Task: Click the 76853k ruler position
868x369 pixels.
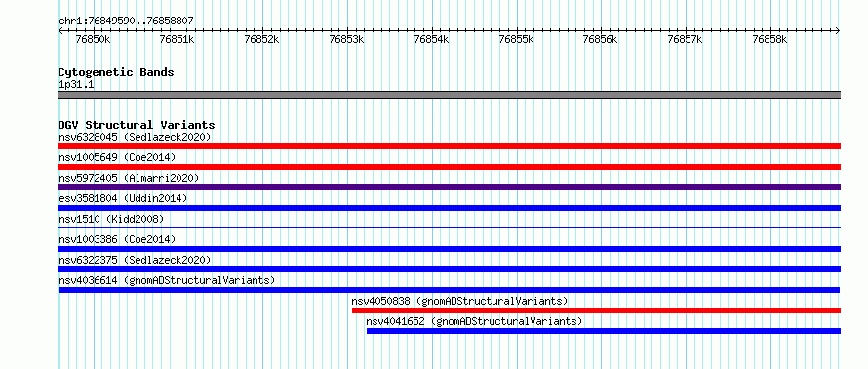Action: tap(347, 39)
